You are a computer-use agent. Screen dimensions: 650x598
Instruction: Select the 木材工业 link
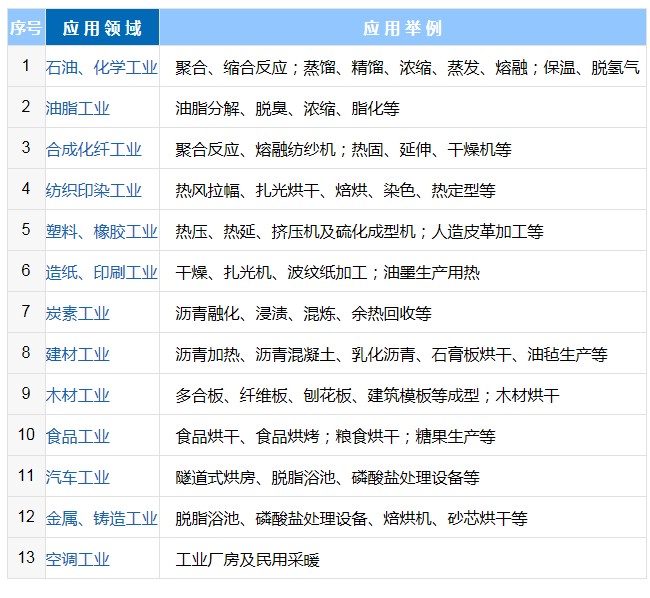[x=78, y=396]
